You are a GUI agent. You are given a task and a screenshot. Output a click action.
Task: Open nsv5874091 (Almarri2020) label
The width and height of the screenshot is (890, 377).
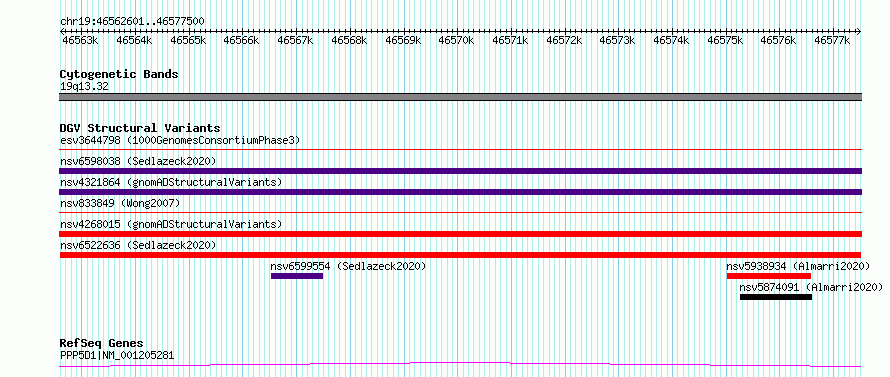click(811, 287)
